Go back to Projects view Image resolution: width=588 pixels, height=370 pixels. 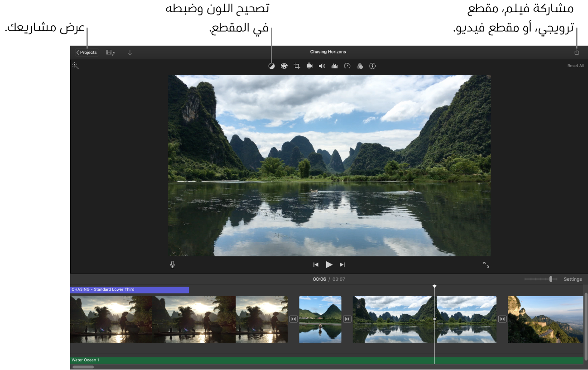[x=86, y=52]
